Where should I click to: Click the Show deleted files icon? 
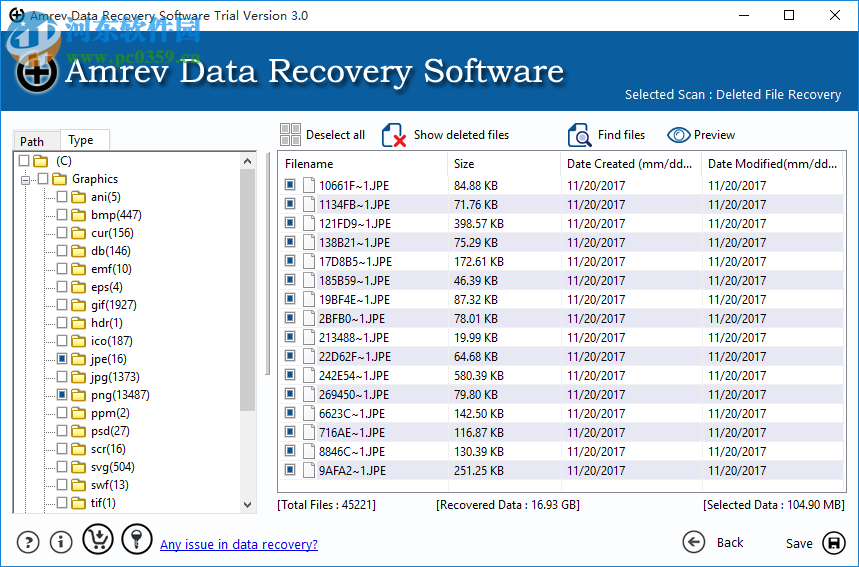click(x=394, y=135)
